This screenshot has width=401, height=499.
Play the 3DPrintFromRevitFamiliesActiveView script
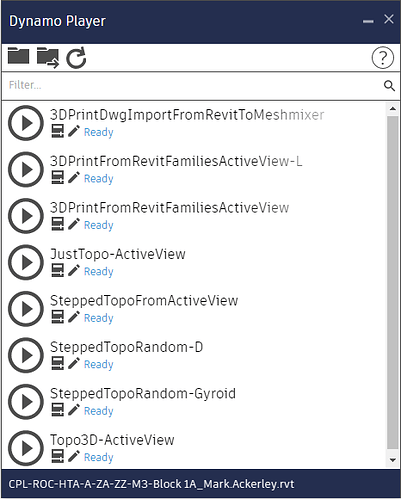tap(26, 216)
